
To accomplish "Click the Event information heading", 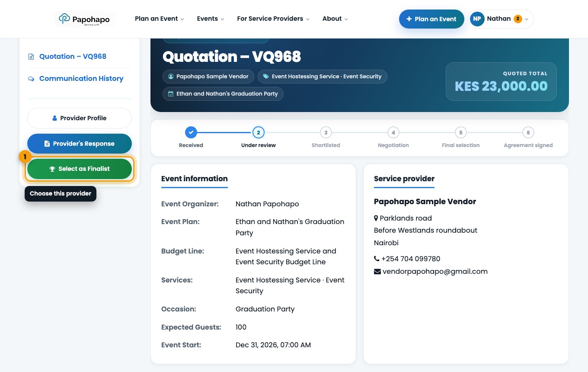I will [195, 179].
